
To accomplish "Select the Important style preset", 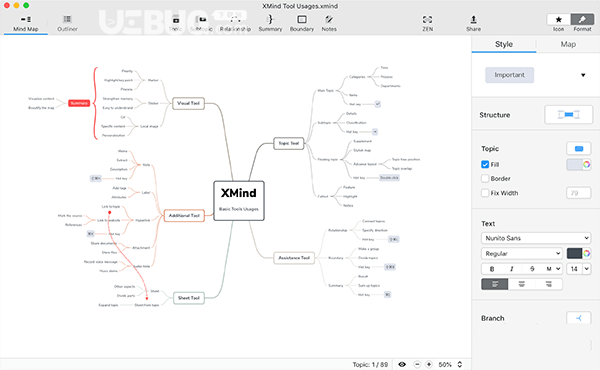I will [509, 75].
